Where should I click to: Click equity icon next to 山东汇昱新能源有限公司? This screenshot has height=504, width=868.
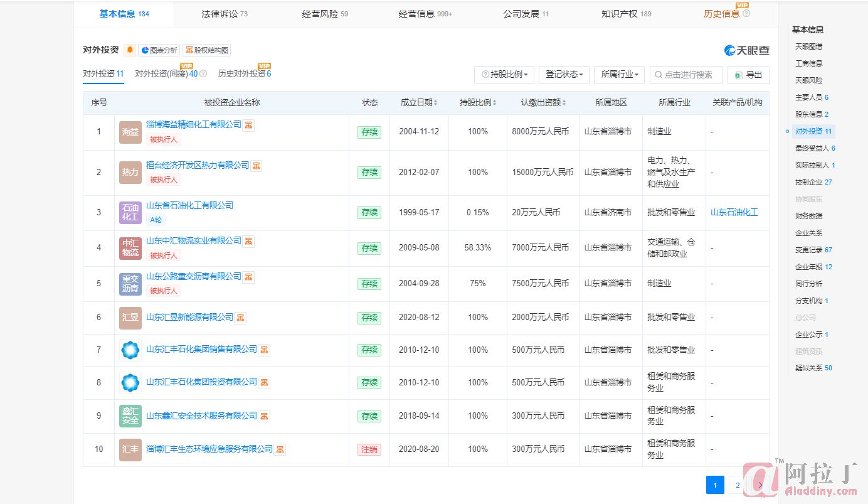(240, 318)
